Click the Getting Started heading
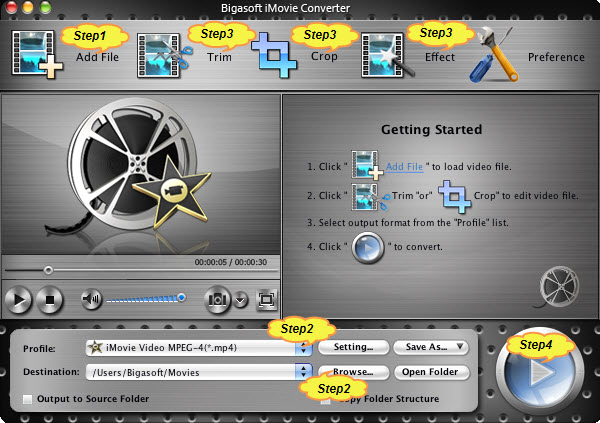 coord(431,129)
